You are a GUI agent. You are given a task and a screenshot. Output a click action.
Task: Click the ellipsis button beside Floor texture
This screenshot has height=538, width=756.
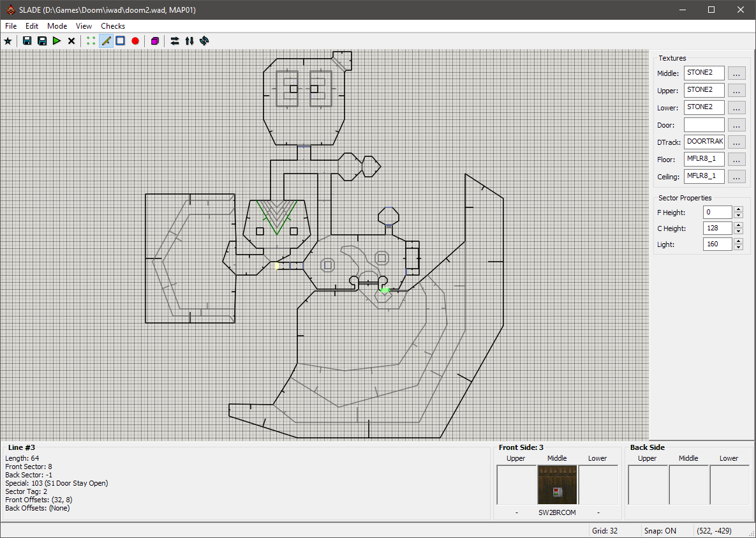[x=736, y=160]
